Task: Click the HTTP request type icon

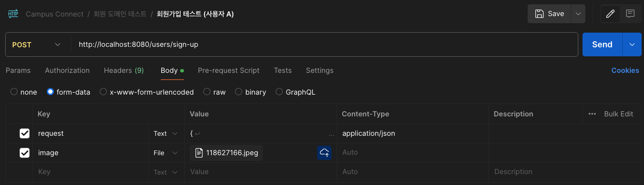Action: coord(13,14)
